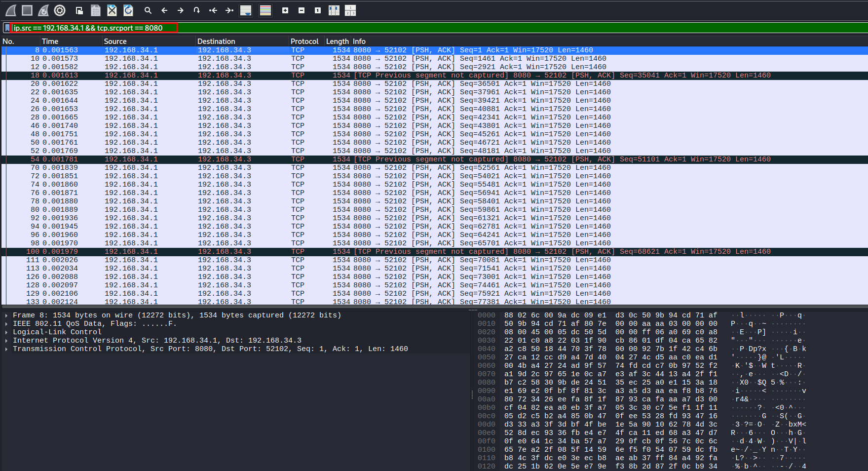Go to the next packet
Screen dimensions: 868x471
pos(181,10)
